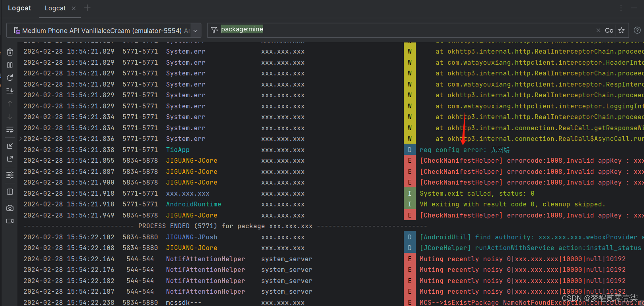Clear the logcat with the trash icon

10,52
